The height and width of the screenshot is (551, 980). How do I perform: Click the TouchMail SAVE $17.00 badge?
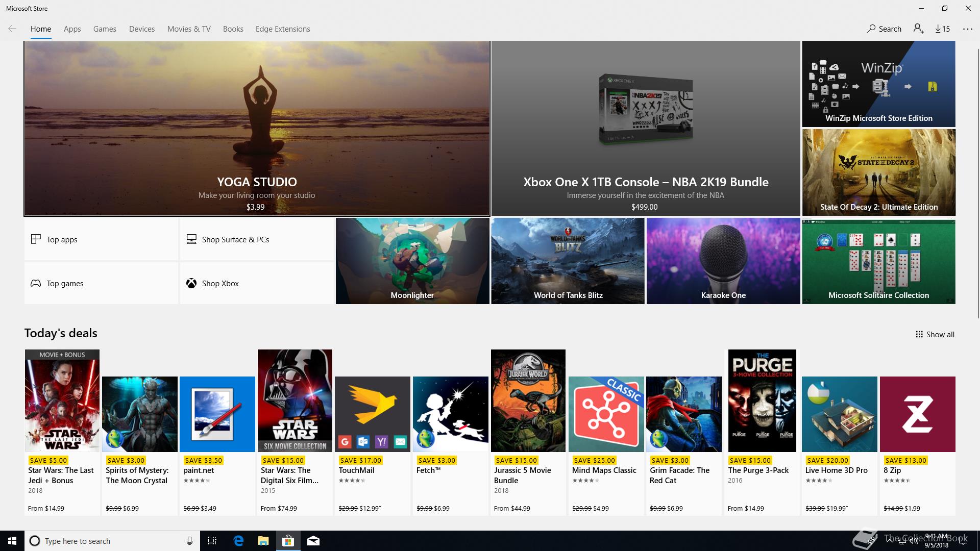[x=361, y=460]
